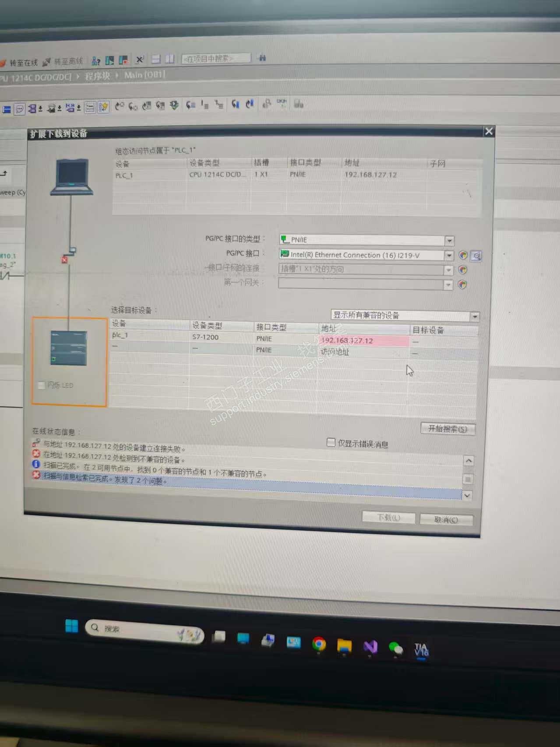The height and width of the screenshot is (747, 560).
Task: Select the plc_1 row in target devices
Action: point(293,338)
